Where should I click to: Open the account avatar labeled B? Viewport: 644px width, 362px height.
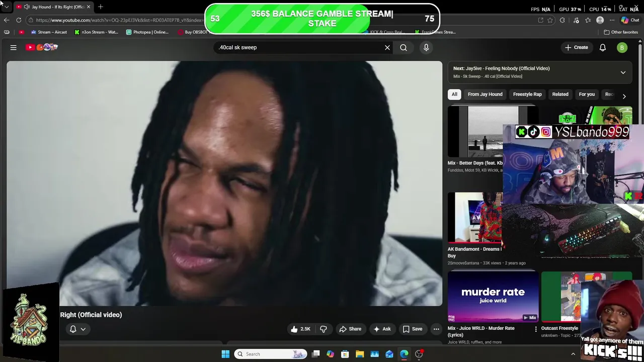pyautogui.click(x=622, y=47)
